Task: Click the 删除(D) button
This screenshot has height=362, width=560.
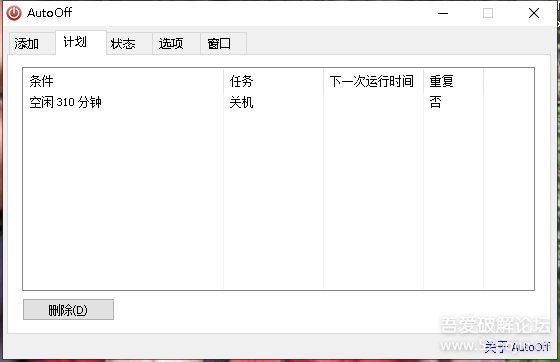Action: (x=68, y=310)
